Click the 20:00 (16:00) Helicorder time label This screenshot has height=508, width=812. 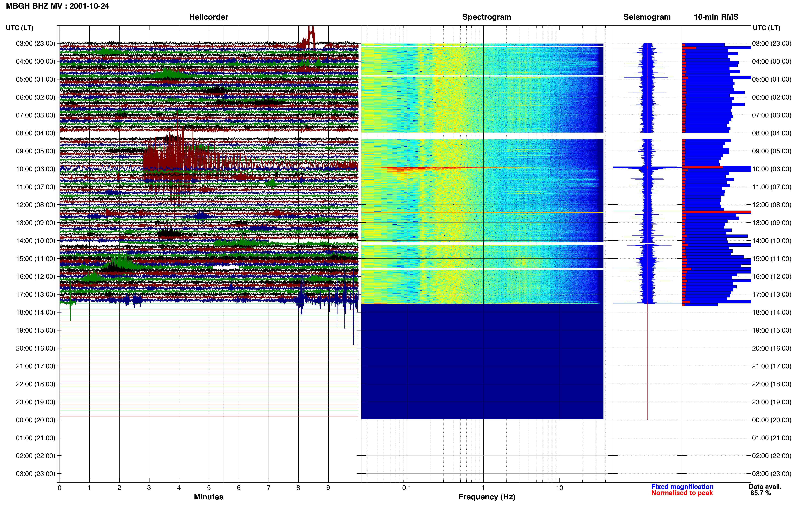(36, 348)
